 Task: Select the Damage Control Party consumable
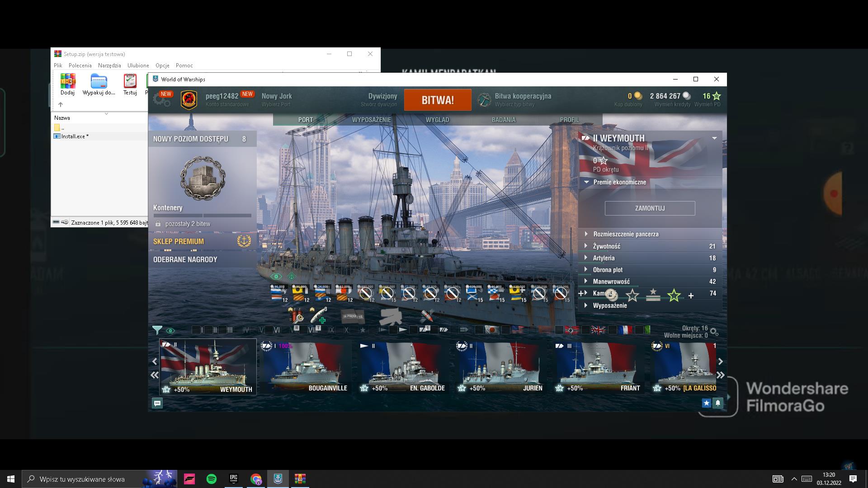point(295,315)
